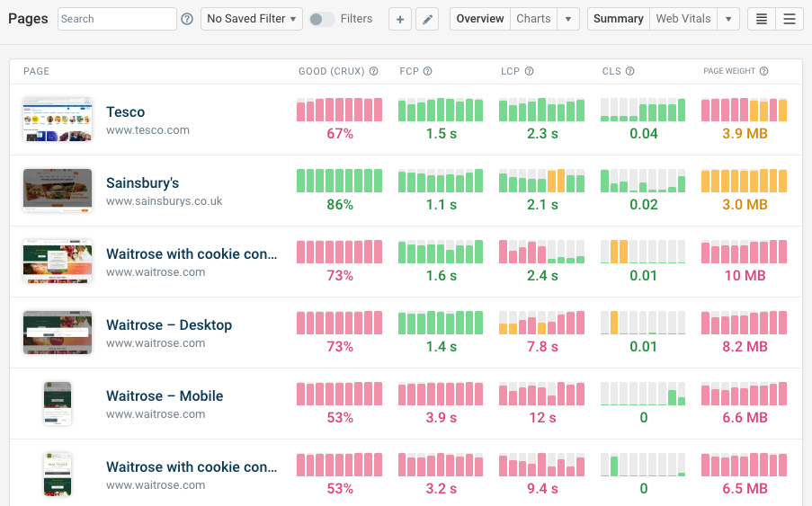Select the Summary tab

pos(619,19)
